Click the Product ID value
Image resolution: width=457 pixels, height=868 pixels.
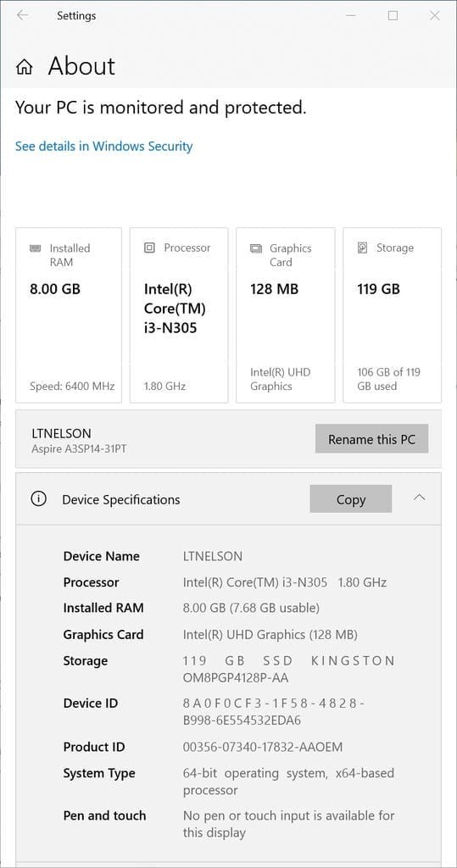263,747
